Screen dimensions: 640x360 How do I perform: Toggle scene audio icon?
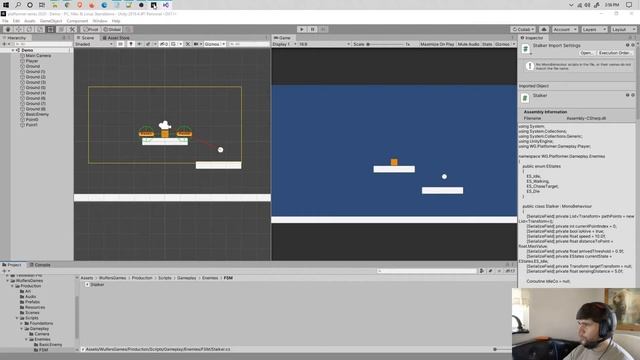point(140,44)
